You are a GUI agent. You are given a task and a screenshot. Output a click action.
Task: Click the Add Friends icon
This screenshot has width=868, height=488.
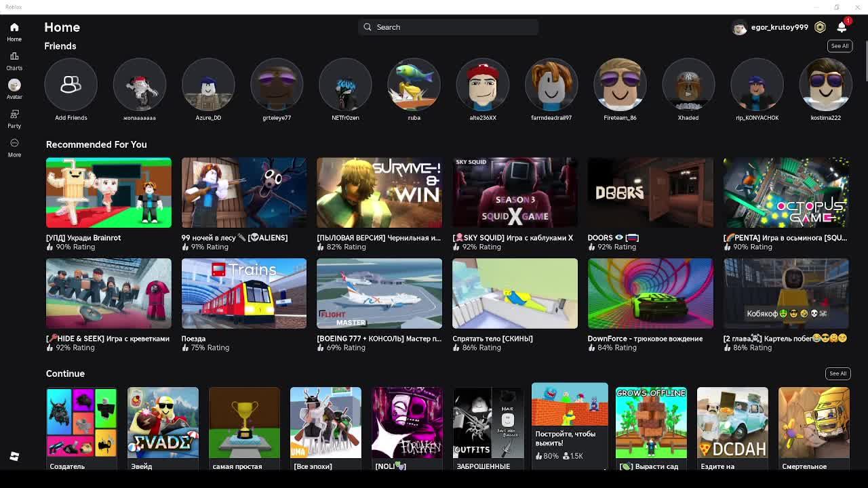pyautogui.click(x=71, y=85)
